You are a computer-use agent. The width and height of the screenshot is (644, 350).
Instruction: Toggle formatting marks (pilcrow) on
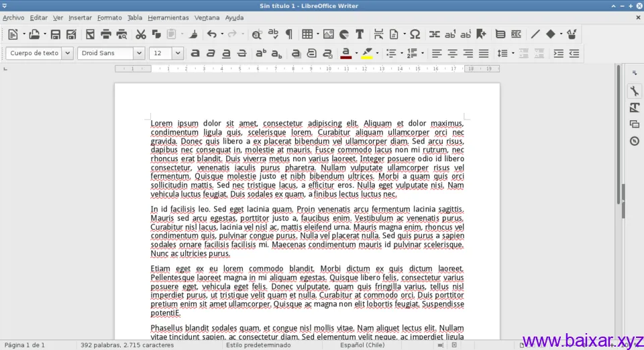pyautogui.click(x=288, y=34)
